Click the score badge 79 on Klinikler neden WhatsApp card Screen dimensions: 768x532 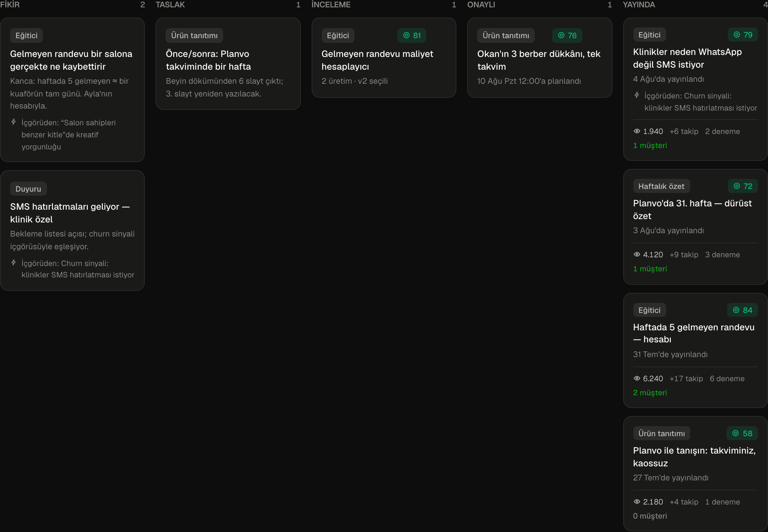click(743, 35)
